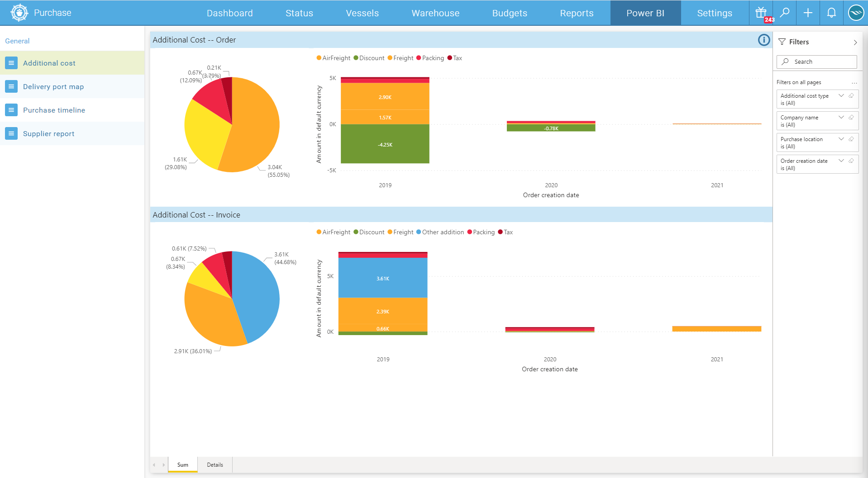Screen dimensions: 868x478
Task: Collapse the Filters pane with the arrow
Action: click(855, 43)
